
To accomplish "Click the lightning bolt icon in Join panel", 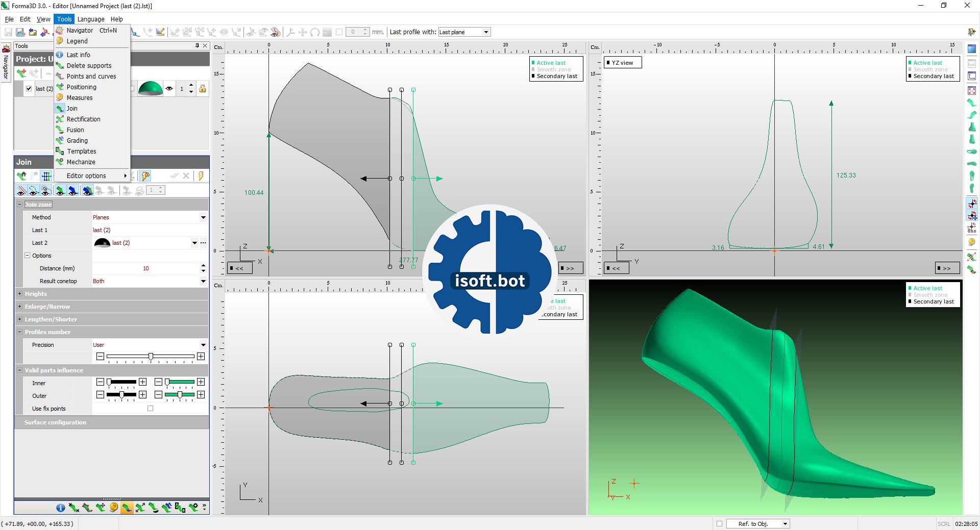I will click(x=201, y=176).
